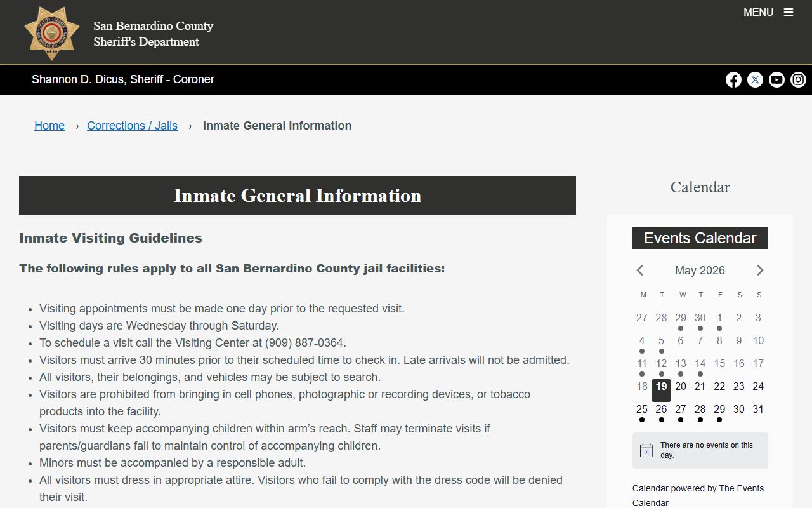Click the Events Calendar heading
812x508 pixels.
pos(700,238)
